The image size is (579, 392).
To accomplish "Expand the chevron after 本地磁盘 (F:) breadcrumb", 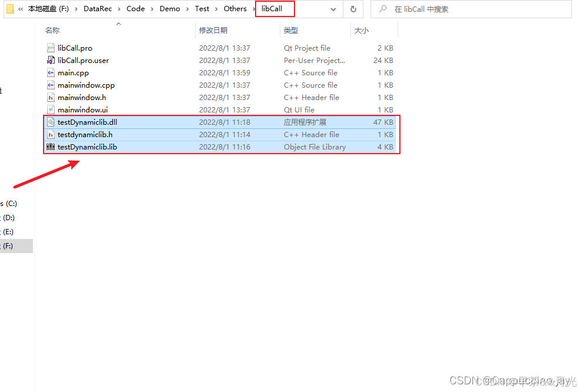I will tap(76, 9).
